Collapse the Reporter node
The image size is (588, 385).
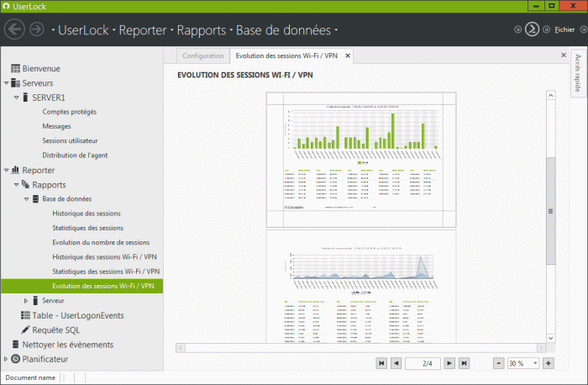click(6, 171)
